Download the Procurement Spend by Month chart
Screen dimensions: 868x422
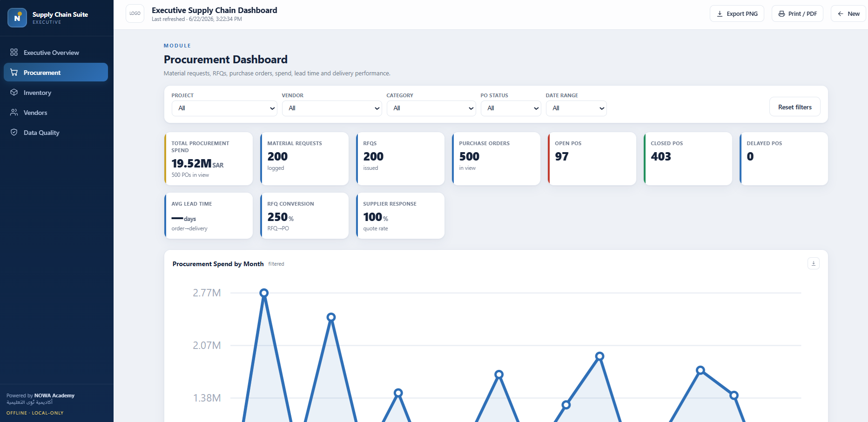tap(813, 263)
